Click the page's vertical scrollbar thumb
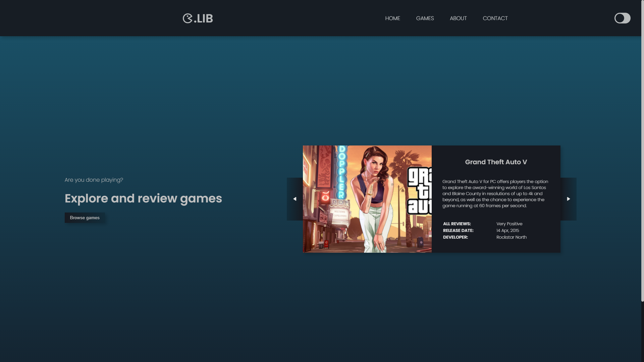Screen dimensions: 644x362 click(x=642, y=151)
